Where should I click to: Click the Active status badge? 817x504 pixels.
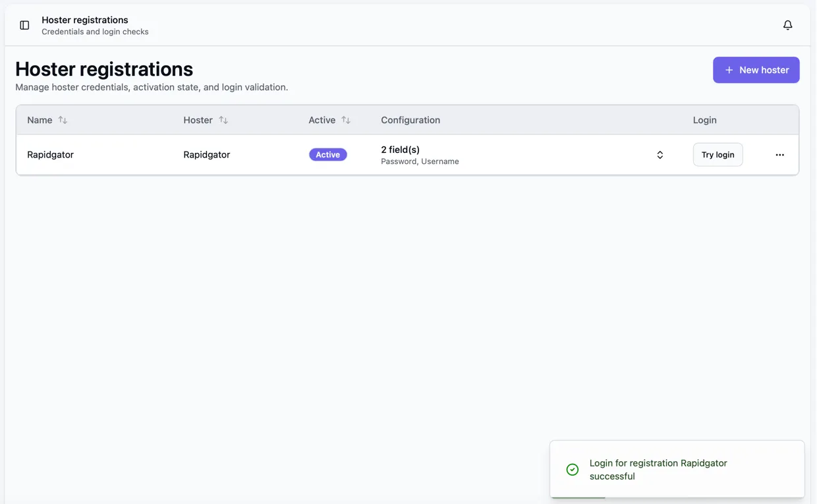coord(327,155)
